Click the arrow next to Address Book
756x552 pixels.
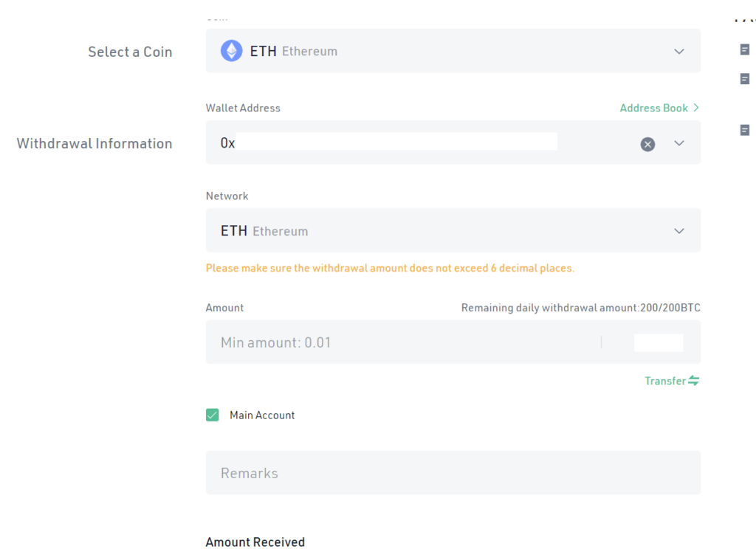pyautogui.click(x=696, y=108)
